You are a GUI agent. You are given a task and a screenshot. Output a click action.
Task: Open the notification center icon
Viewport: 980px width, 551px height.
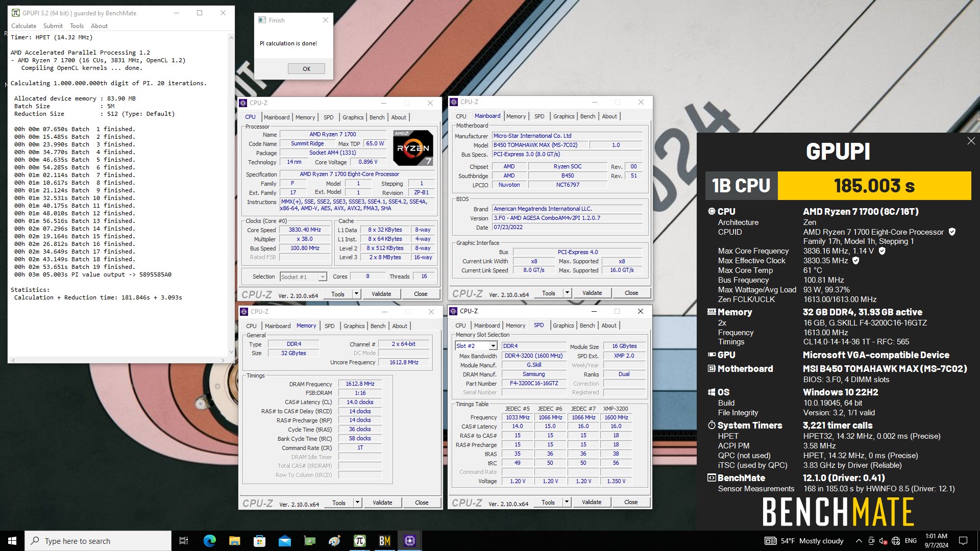tap(963, 541)
